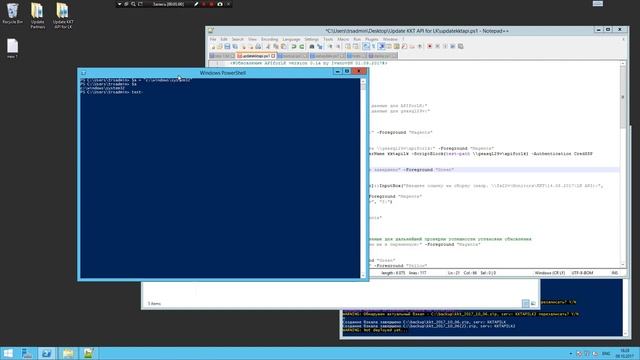Click the recorder camera snapshot icon

tap(220, 4)
